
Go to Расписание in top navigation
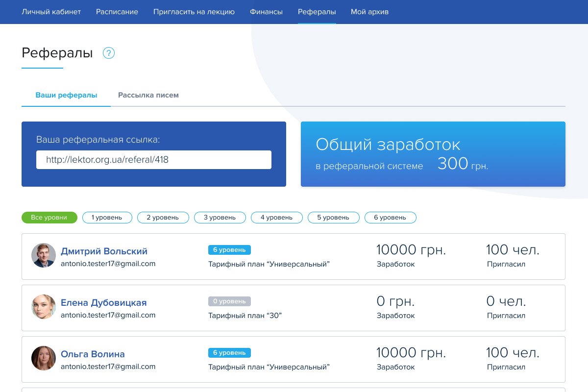[x=117, y=12]
